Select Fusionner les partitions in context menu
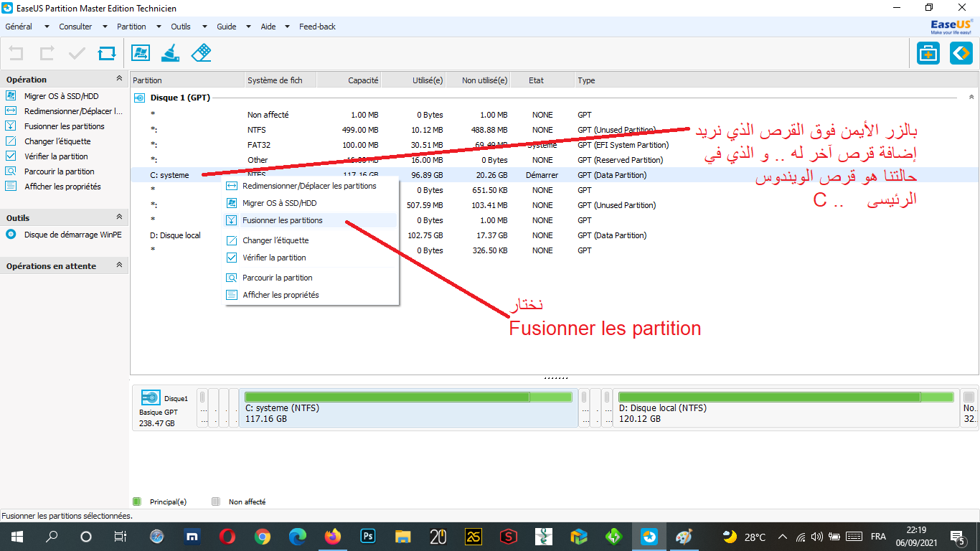 click(311, 220)
